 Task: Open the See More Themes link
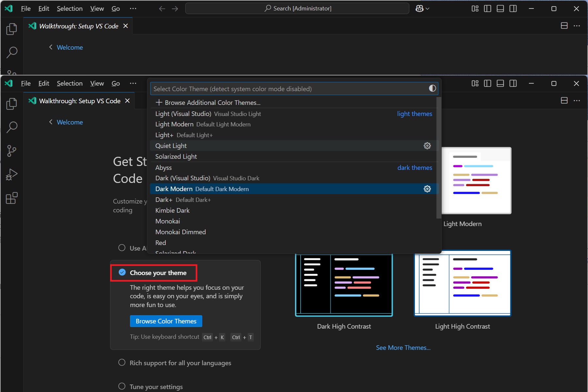pos(403,348)
